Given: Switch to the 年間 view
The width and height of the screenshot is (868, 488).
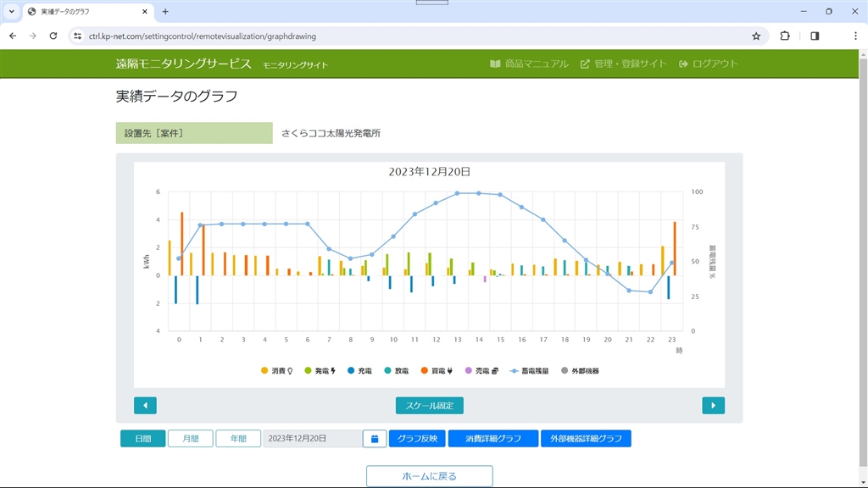Looking at the screenshot, I should click(x=238, y=438).
